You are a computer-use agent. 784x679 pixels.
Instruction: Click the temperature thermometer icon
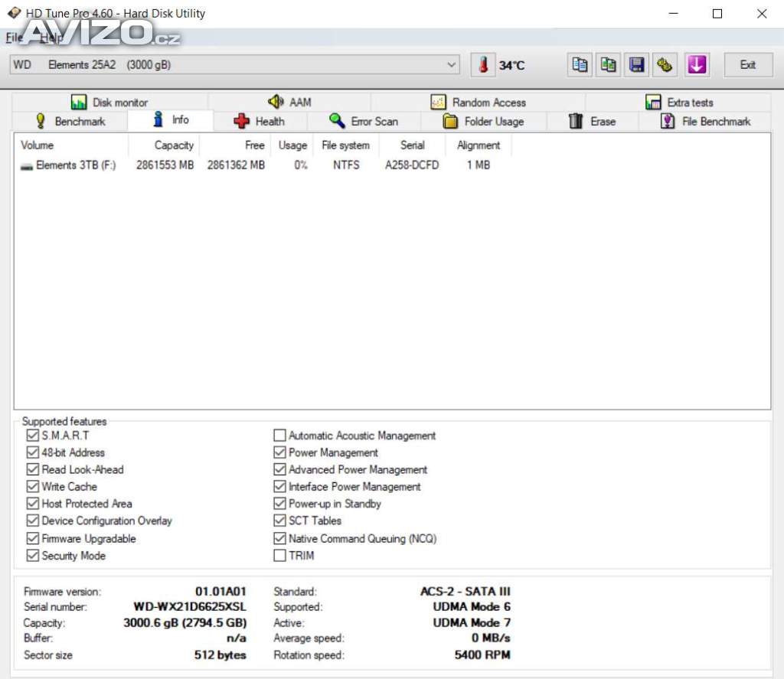click(483, 65)
